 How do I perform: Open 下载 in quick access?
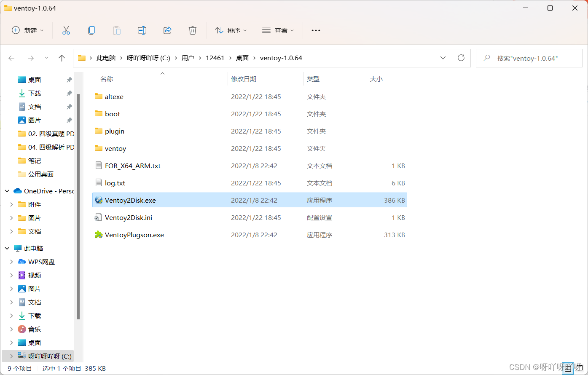35,93
